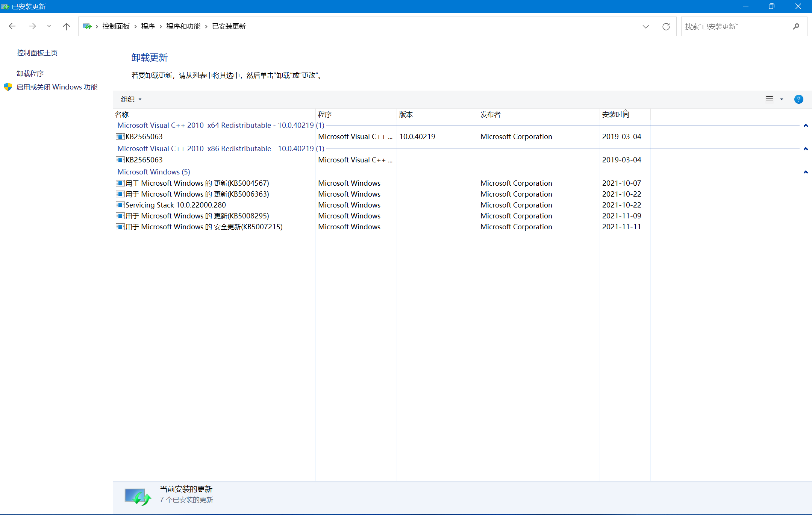
Task: Click the forward navigation arrow
Action: point(32,26)
